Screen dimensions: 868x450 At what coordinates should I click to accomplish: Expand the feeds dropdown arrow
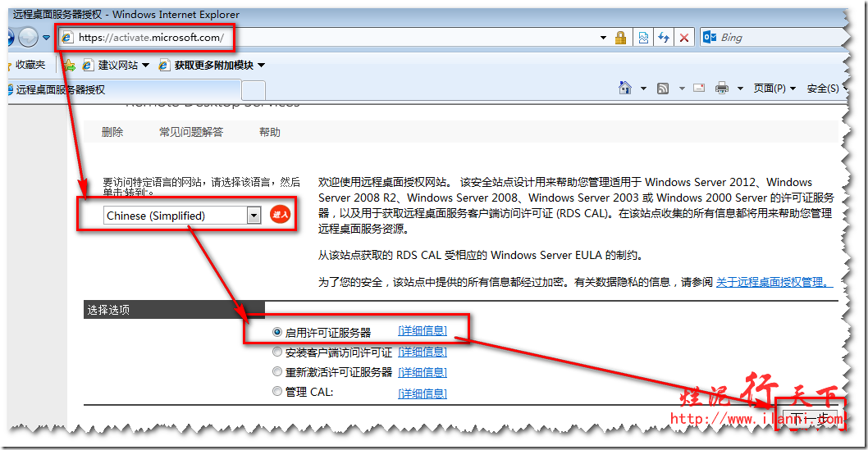682,89
